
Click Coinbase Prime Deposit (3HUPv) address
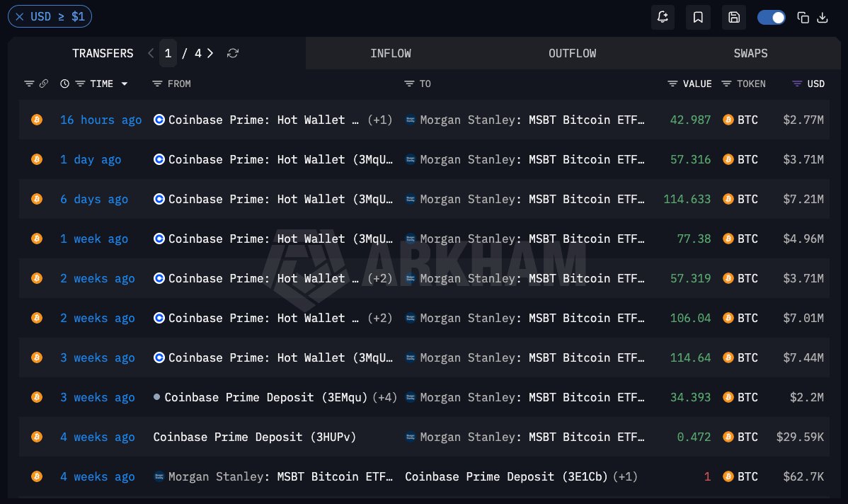click(x=255, y=437)
